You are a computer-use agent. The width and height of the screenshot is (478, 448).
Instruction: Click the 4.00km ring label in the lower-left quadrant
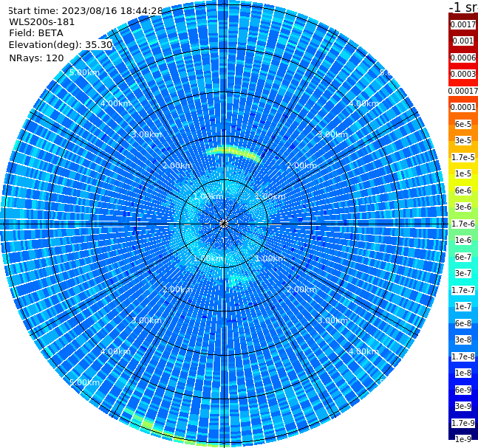tap(115, 351)
